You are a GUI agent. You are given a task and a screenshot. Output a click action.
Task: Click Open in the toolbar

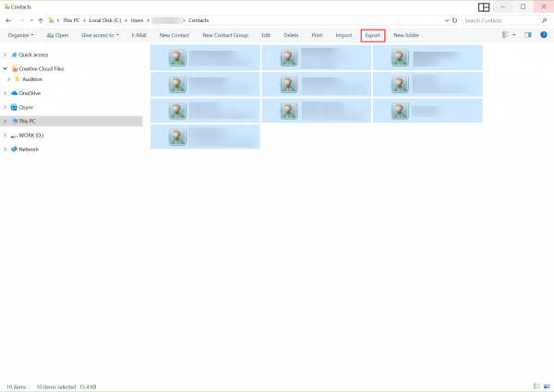(57, 35)
